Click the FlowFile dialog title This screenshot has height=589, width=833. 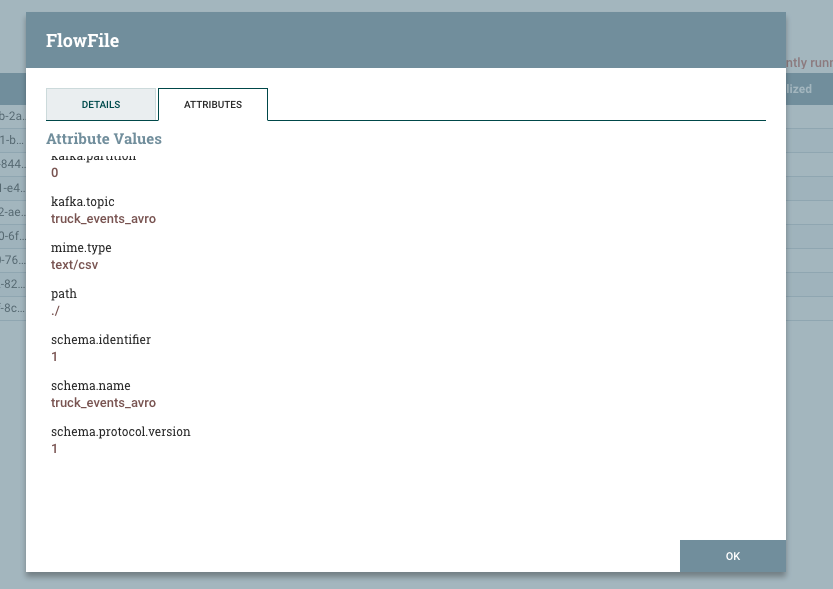click(x=82, y=40)
